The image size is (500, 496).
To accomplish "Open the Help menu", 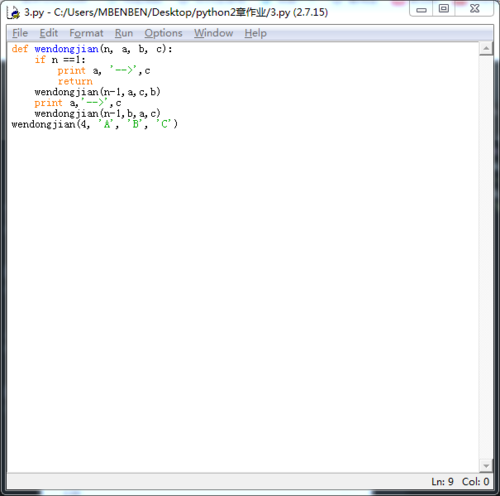I will tap(256, 33).
